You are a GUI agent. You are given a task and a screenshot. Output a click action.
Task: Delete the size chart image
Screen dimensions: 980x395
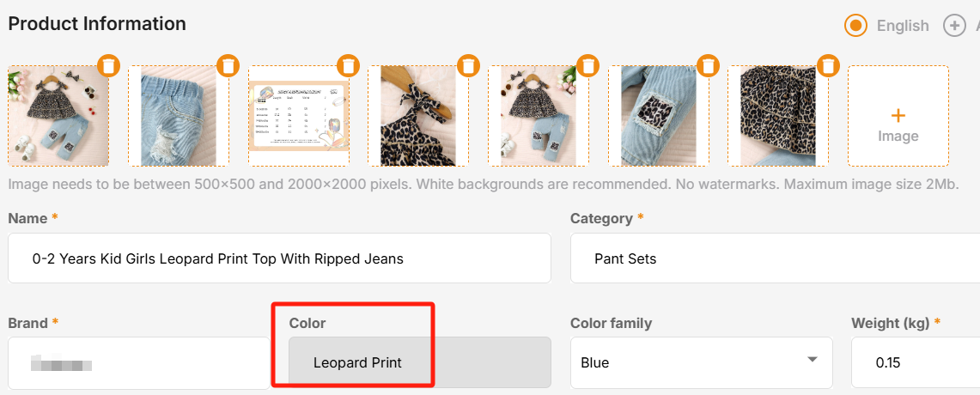click(x=348, y=65)
